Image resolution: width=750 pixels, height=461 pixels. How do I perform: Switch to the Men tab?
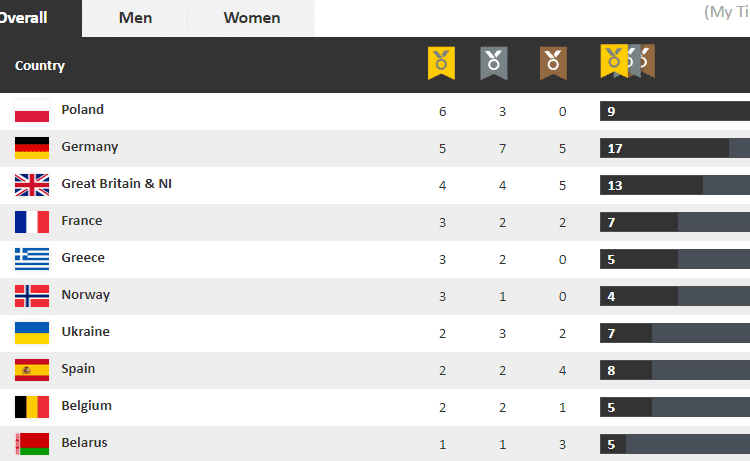[x=135, y=18]
